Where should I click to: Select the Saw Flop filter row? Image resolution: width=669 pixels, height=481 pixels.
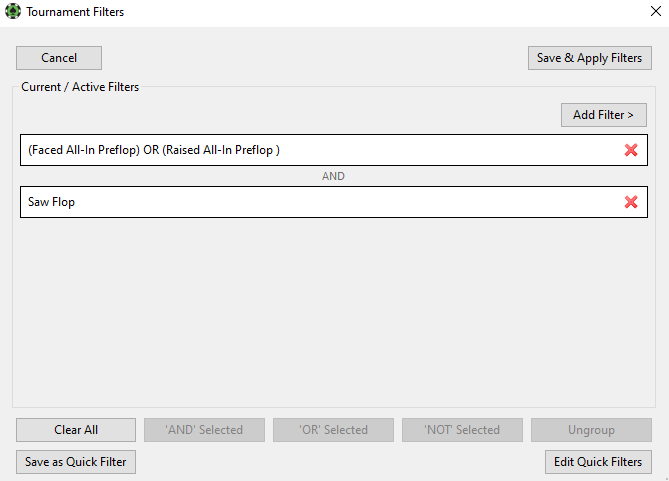coord(300,202)
